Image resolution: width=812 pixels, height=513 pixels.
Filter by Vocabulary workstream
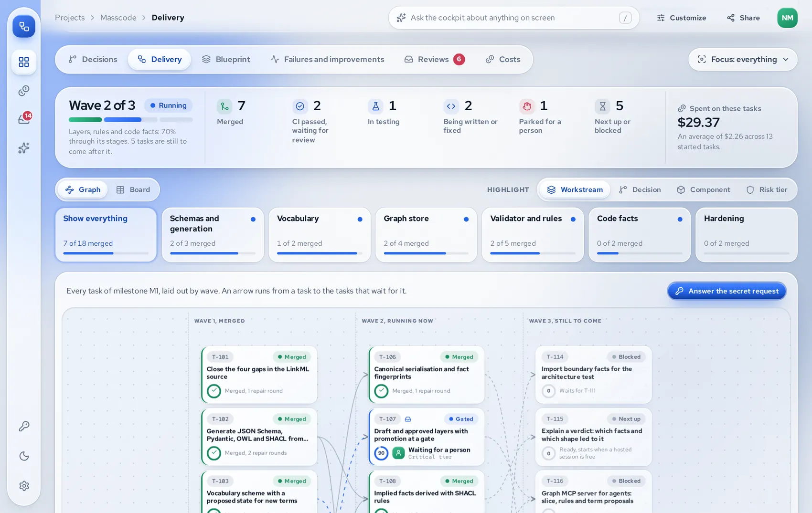320,234
